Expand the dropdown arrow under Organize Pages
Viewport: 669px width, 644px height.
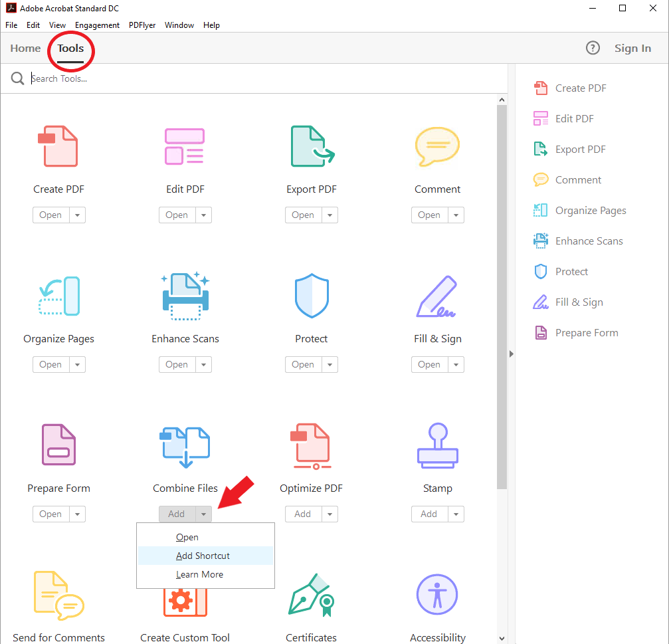pos(77,364)
